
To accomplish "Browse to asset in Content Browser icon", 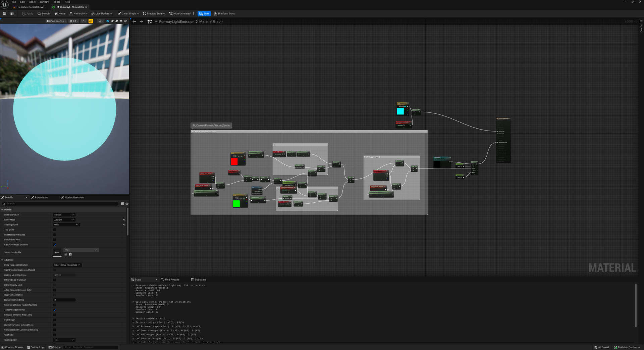I will pyautogui.click(x=12, y=14).
